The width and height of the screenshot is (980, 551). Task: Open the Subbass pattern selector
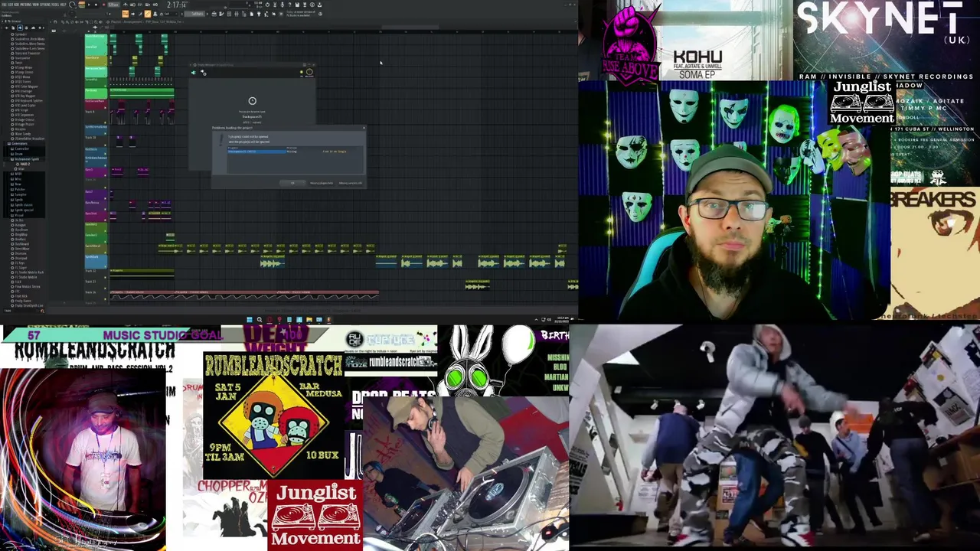click(194, 14)
